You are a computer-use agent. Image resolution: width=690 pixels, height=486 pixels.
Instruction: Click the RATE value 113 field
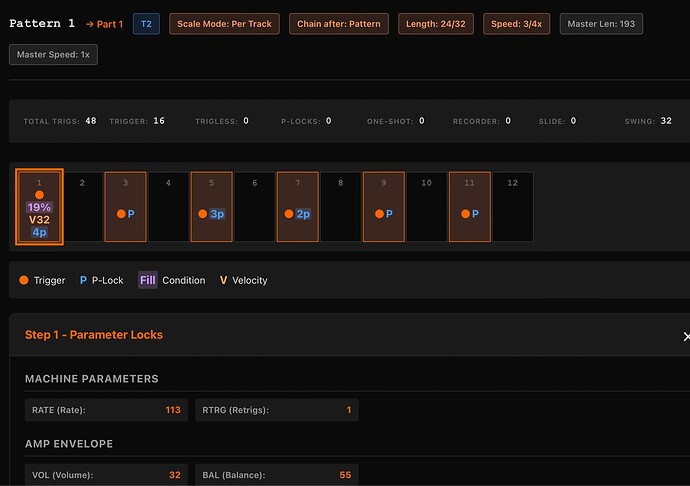106,410
